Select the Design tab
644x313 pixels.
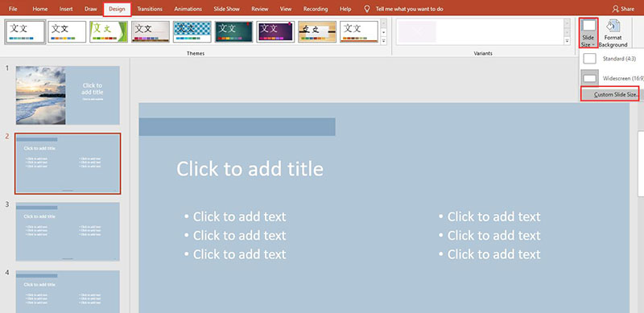(x=117, y=9)
